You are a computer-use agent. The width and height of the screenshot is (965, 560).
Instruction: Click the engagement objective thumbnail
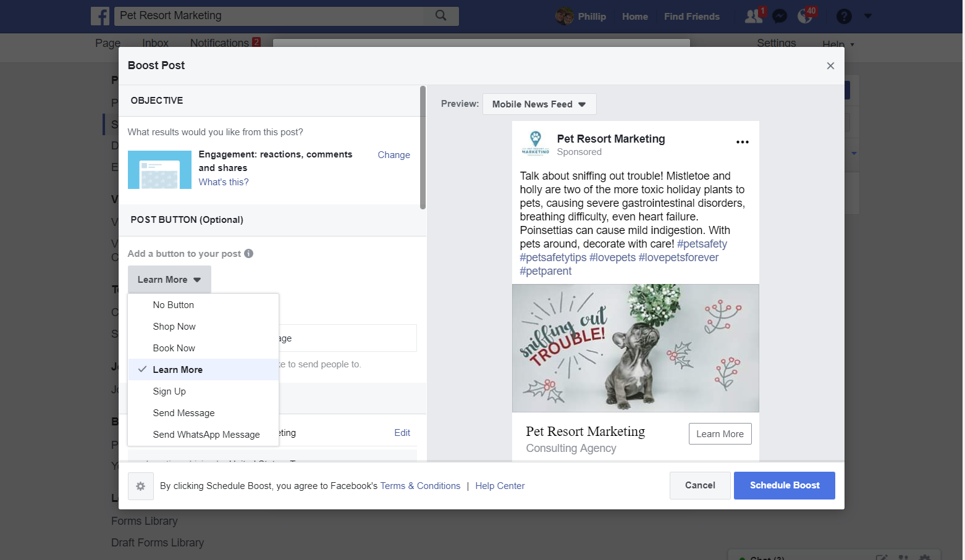(x=159, y=170)
